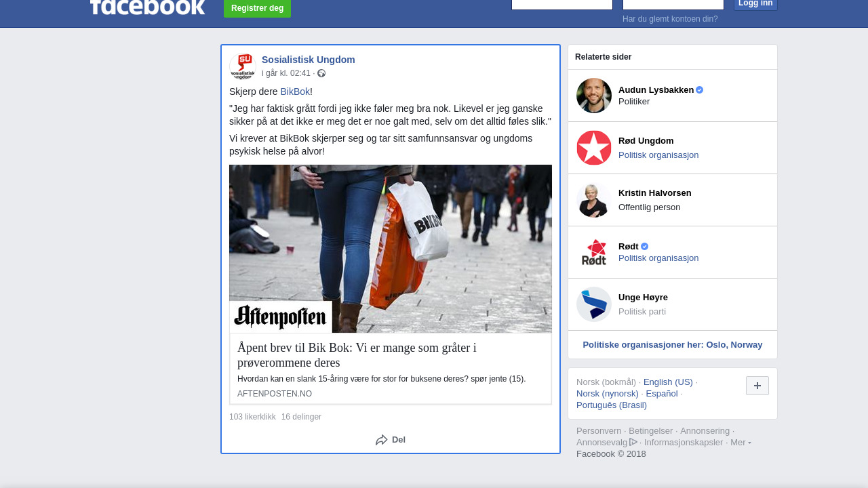Click the 'Norsk (bokmål)' current language text
The image size is (868, 488).
click(x=606, y=382)
